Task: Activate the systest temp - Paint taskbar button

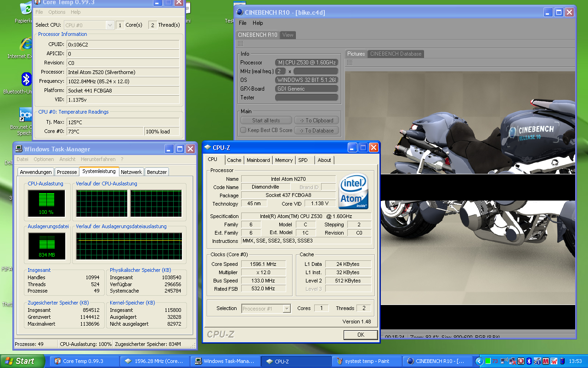Action: point(367,361)
